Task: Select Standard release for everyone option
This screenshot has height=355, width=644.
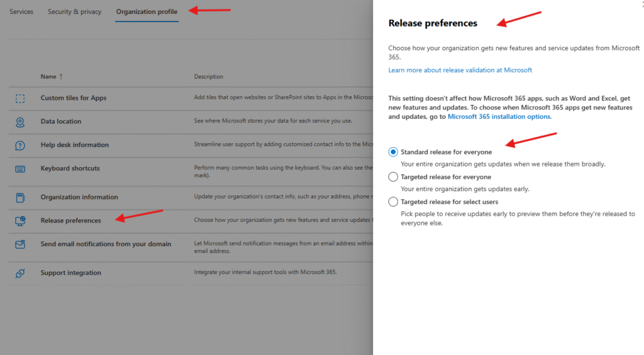Action: [x=393, y=152]
